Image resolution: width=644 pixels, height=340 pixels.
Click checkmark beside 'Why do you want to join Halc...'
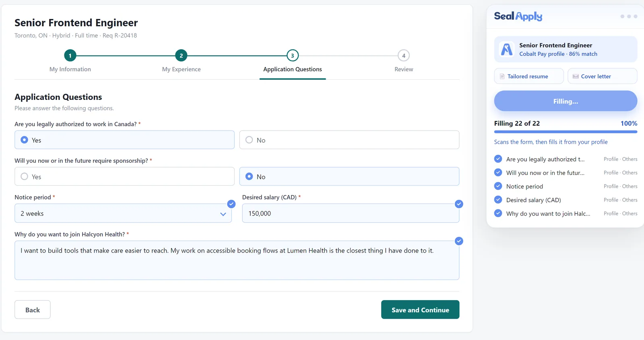pos(498,213)
